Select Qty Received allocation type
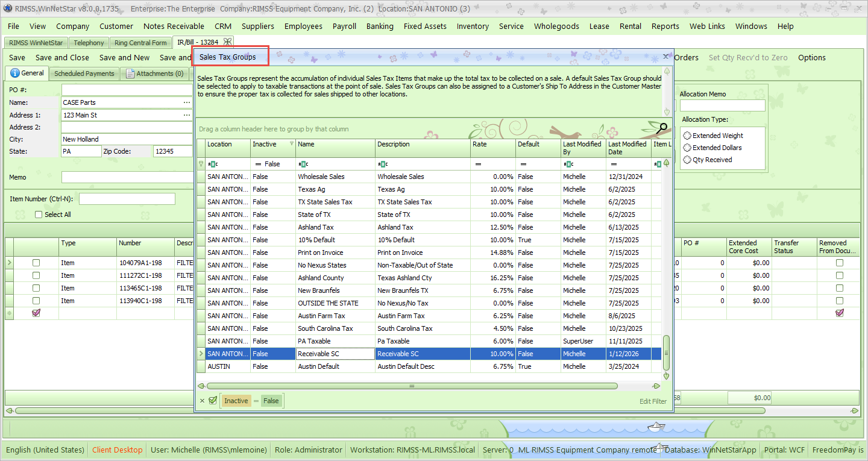Viewport: 868px width, 461px height. click(x=687, y=160)
